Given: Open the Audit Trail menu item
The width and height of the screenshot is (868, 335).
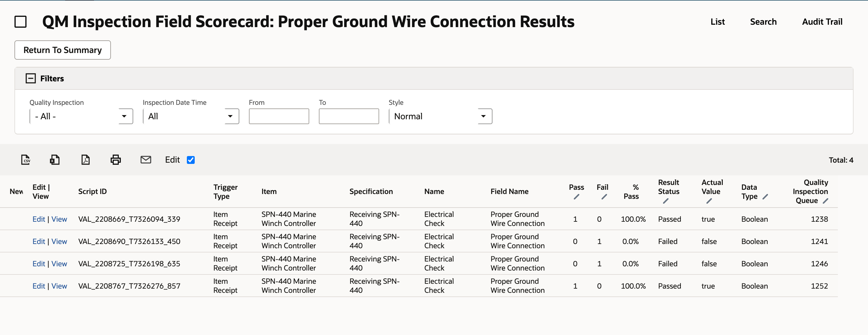Looking at the screenshot, I should point(822,22).
